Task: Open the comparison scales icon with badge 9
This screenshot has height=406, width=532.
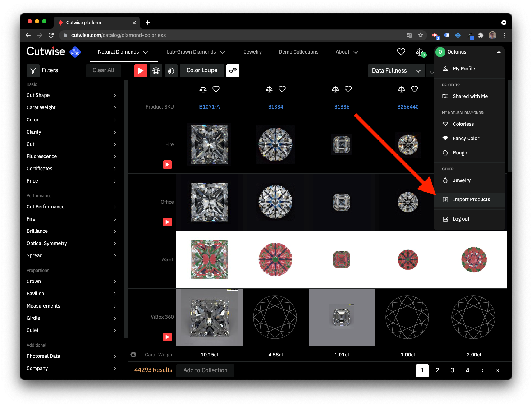Action: click(420, 52)
